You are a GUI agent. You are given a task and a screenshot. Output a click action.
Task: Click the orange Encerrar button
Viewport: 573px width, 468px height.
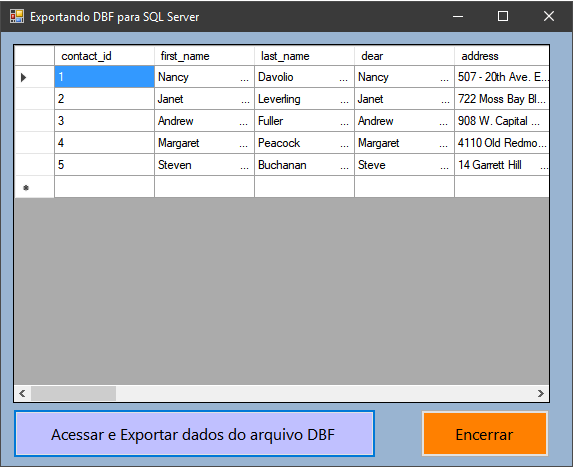(x=485, y=434)
